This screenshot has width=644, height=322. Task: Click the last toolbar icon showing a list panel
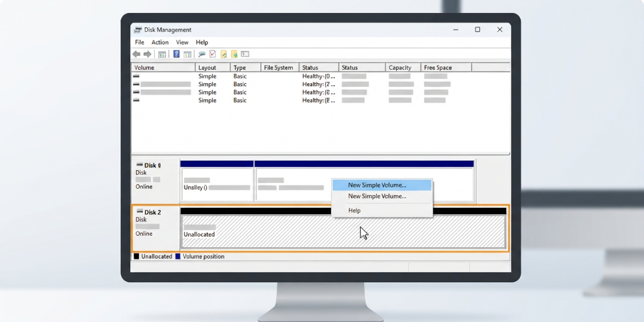245,54
